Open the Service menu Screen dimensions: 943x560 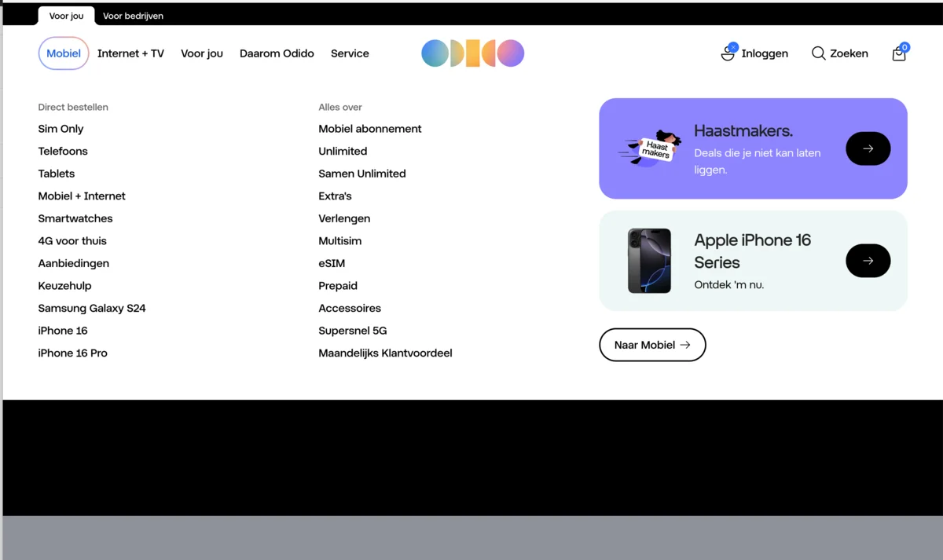click(350, 53)
